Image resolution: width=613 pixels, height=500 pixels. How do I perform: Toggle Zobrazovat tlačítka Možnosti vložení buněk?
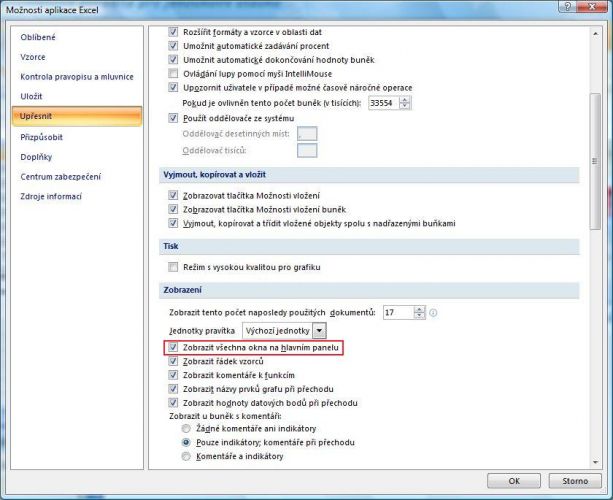(173, 209)
